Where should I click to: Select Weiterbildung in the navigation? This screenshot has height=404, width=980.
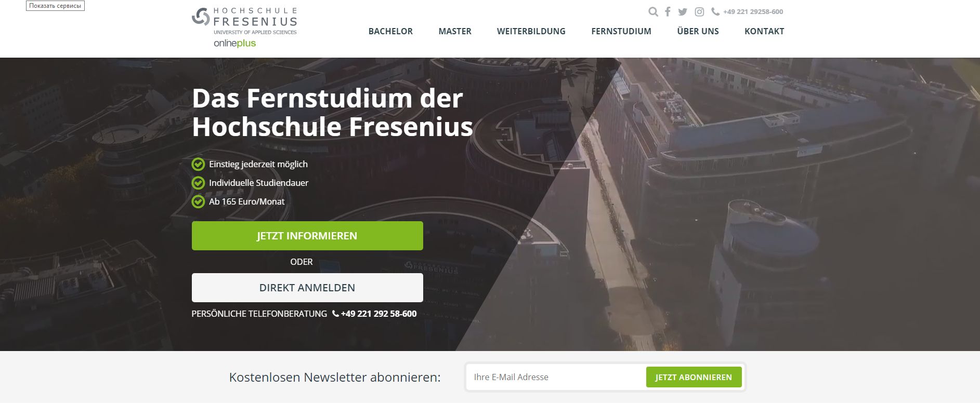click(x=531, y=31)
